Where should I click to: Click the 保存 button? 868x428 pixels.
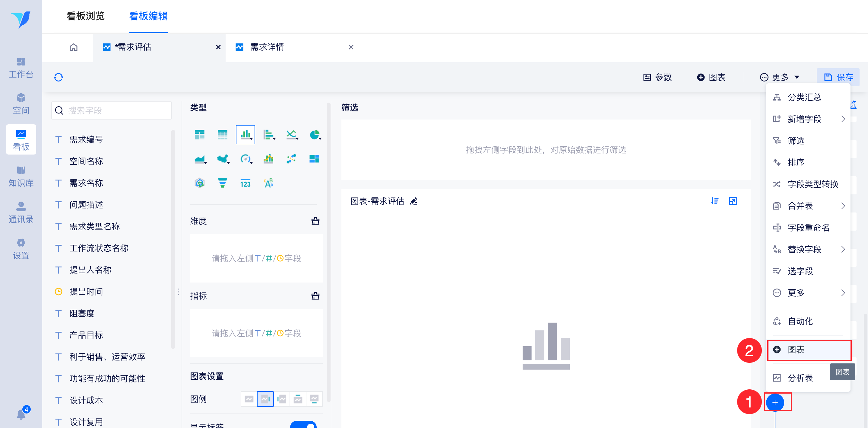(838, 77)
